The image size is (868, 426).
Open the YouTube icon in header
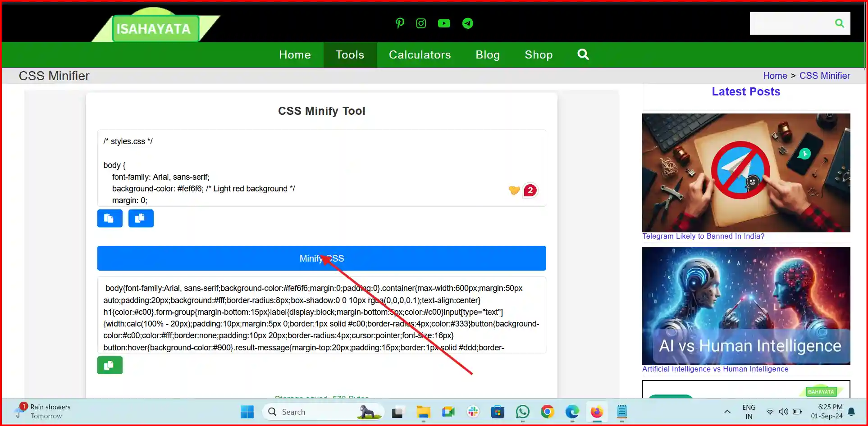(444, 23)
